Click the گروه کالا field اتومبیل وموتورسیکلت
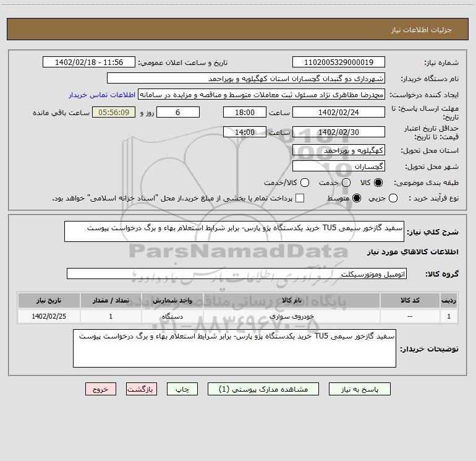Image resolution: width=476 pixels, height=461 pixels. point(237,274)
